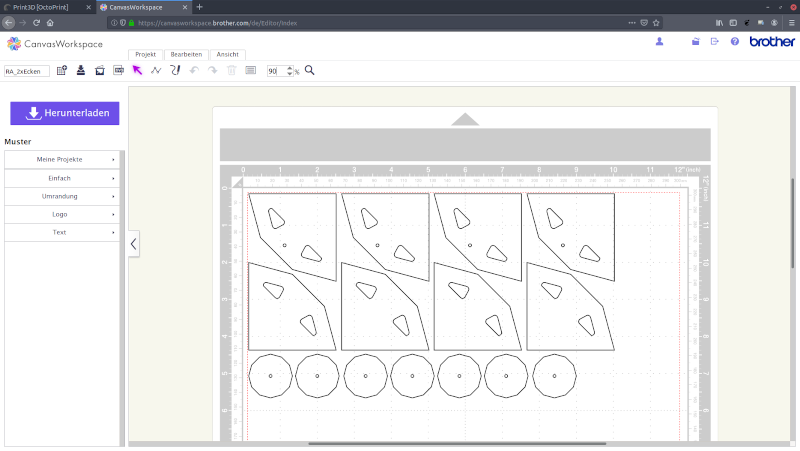
Task: Open the Firefox hamburger menu
Action: [x=790, y=22]
